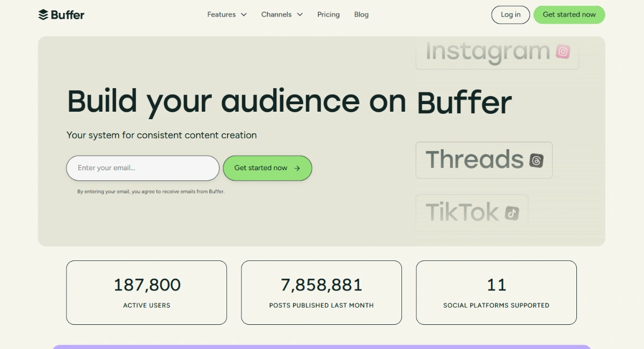Click POSTS PUBLISHED LAST MONTH label
The height and width of the screenshot is (349, 644).
[321, 305]
